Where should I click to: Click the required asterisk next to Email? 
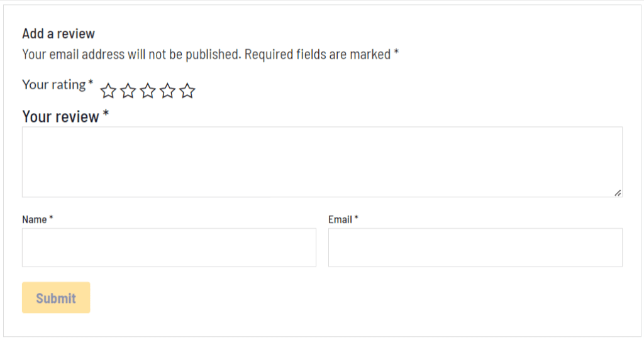357,217
